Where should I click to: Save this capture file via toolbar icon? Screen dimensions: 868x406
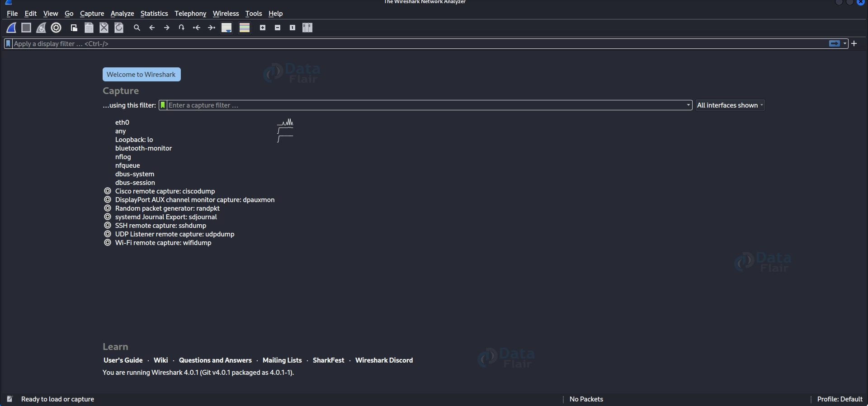(89, 28)
